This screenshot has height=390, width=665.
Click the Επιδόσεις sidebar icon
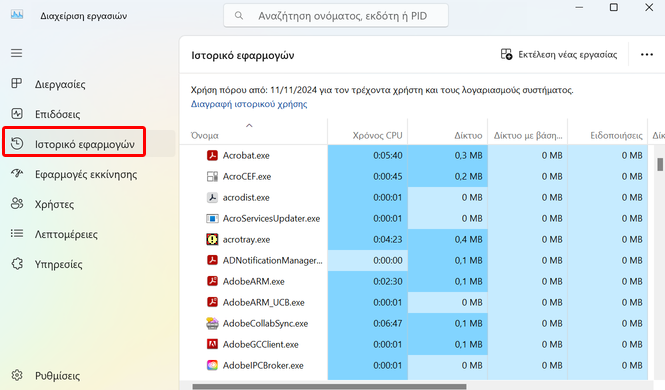point(17,114)
